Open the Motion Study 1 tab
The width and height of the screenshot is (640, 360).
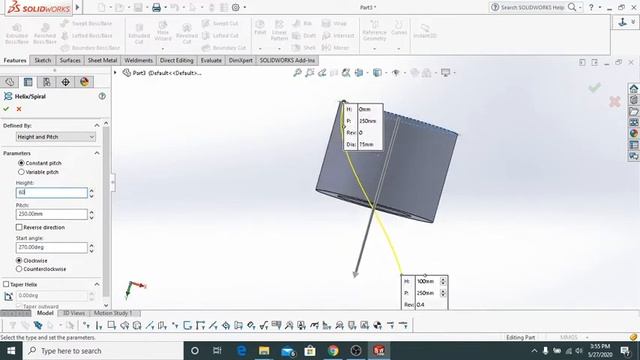pos(113,313)
